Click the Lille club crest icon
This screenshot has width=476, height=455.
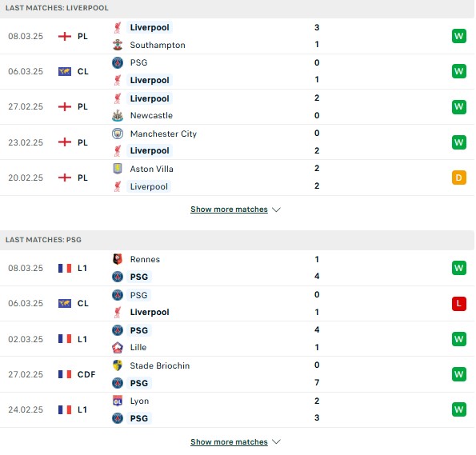tap(118, 347)
